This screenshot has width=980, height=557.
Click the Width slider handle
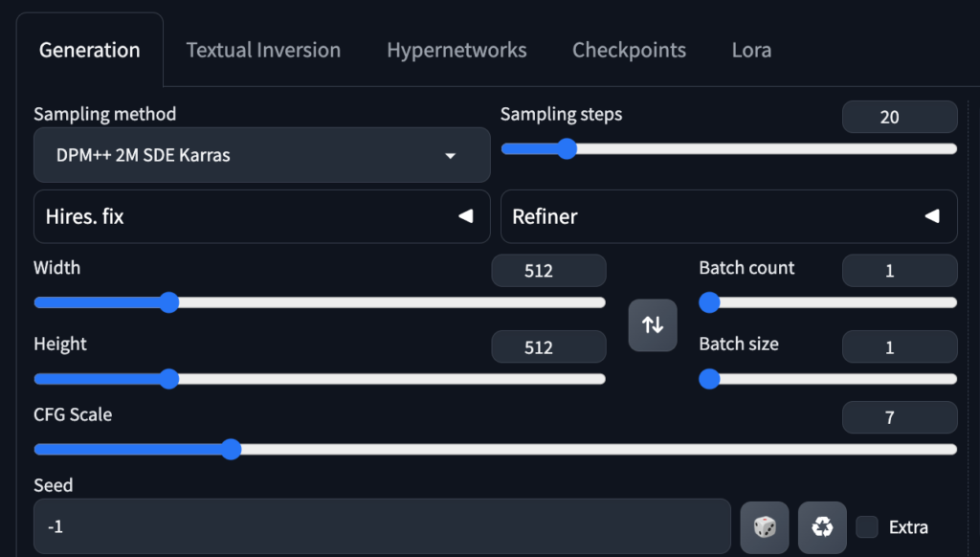tap(168, 302)
